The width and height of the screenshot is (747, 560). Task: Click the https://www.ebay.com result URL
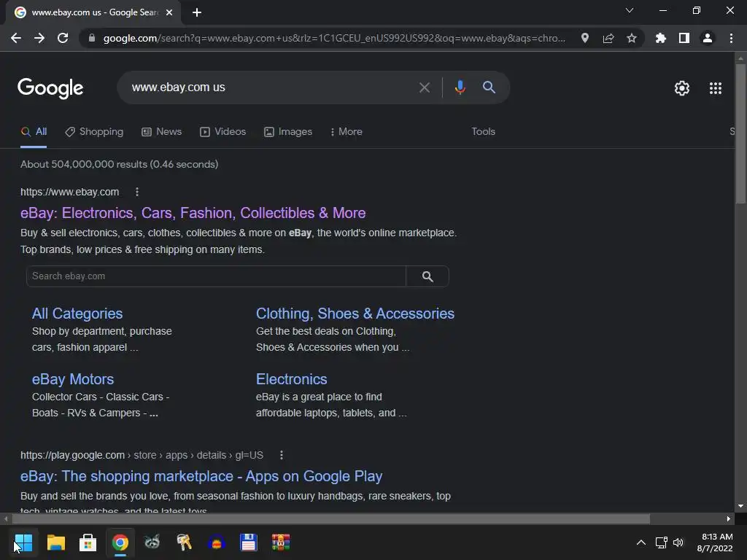(x=69, y=192)
